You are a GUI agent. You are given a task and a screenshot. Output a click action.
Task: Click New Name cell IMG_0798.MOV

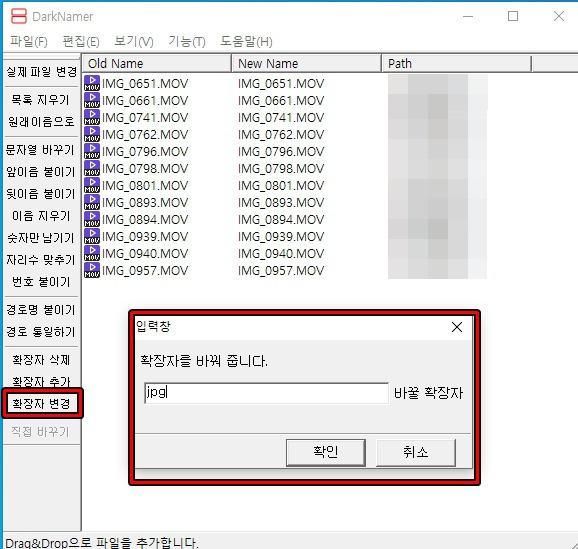(x=281, y=168)
